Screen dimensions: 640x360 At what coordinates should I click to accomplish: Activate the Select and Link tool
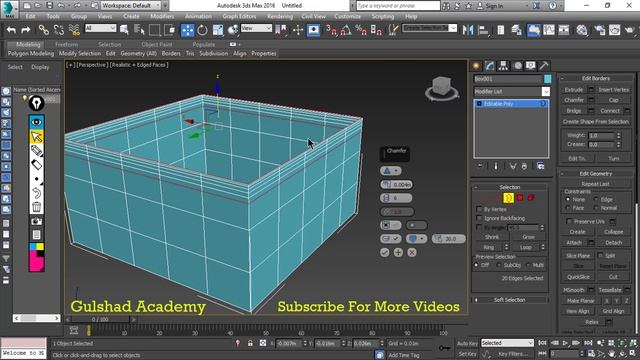coord(44,29)
